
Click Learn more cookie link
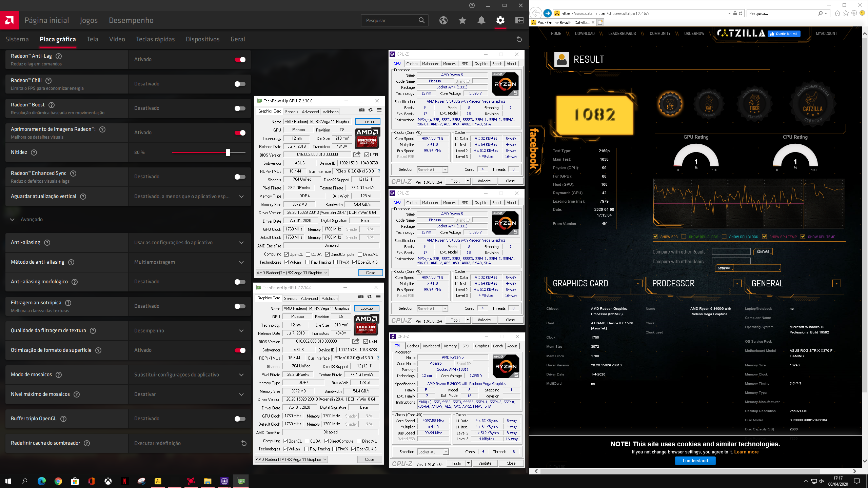tap(746, 452)
